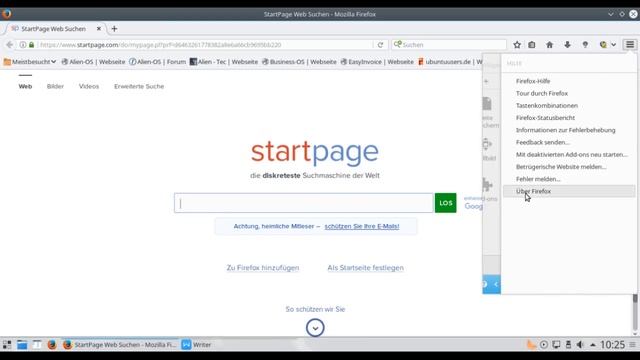Open the Firefox hamburger menu button
This screenshot has height=360, width=640.
[x=630, y=44]
